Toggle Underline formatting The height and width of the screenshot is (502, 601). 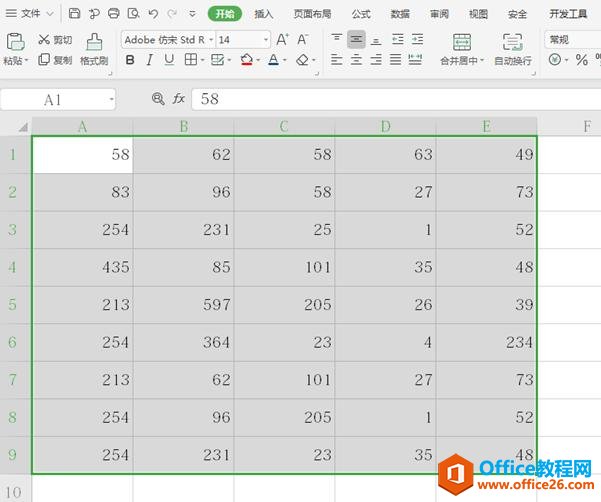[x=169, y=60]
